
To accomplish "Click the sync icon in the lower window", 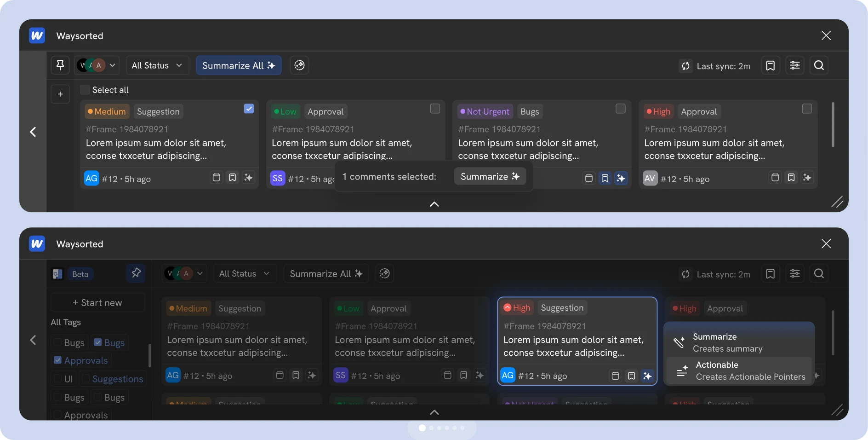I will pos(685,274).
